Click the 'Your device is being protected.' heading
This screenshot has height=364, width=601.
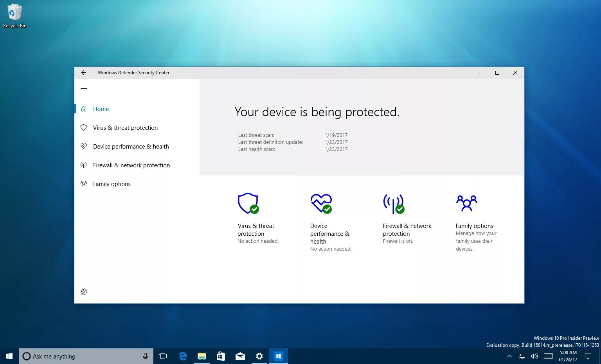pyautogui.click(x=317, y=112)
